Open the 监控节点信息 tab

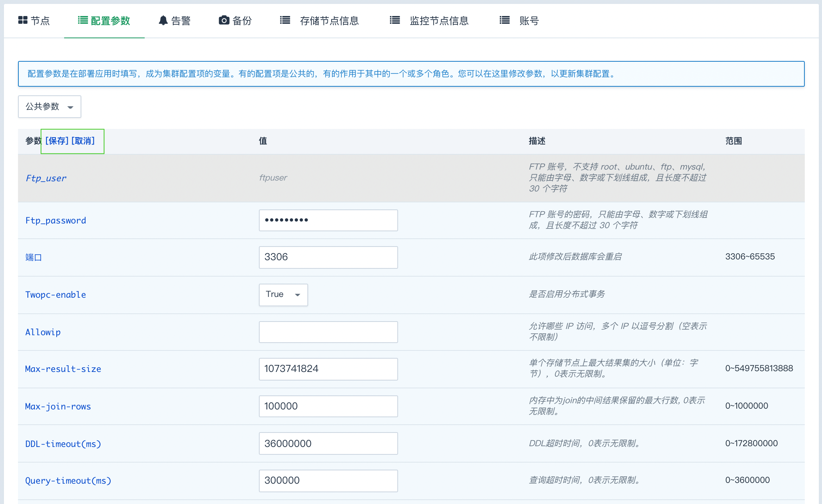429,21
